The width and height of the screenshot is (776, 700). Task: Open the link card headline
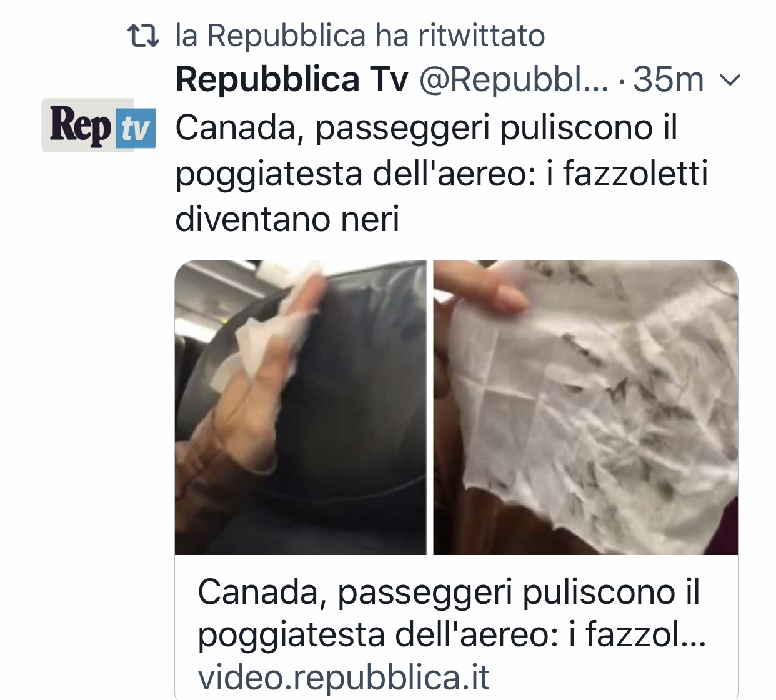(x=451, y=613)
